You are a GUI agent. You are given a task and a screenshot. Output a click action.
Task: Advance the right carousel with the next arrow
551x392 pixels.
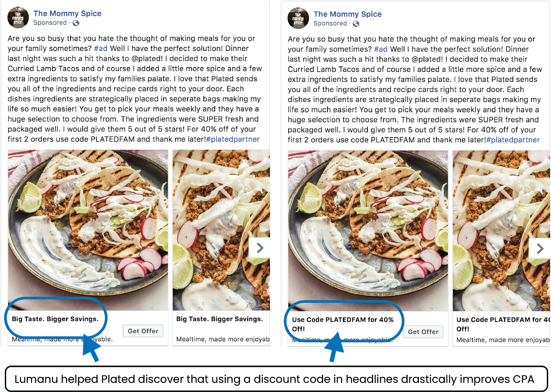tap(540, 248)
